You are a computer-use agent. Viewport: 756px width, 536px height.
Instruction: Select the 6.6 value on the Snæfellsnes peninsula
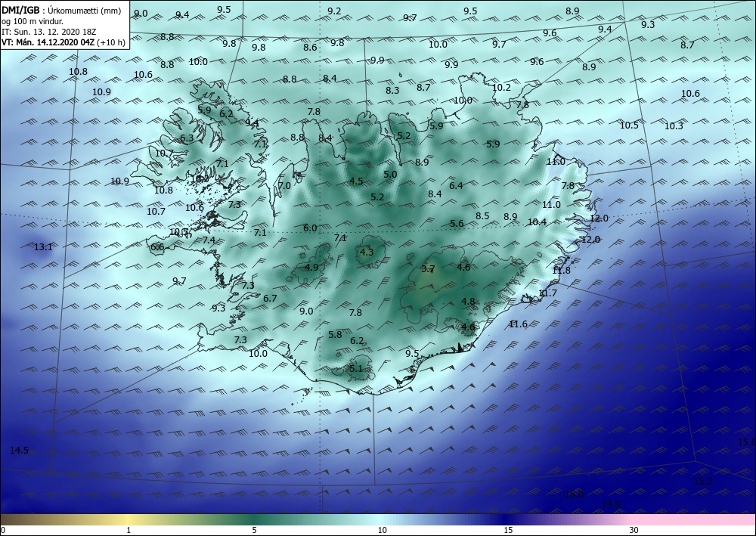[157, 247]
